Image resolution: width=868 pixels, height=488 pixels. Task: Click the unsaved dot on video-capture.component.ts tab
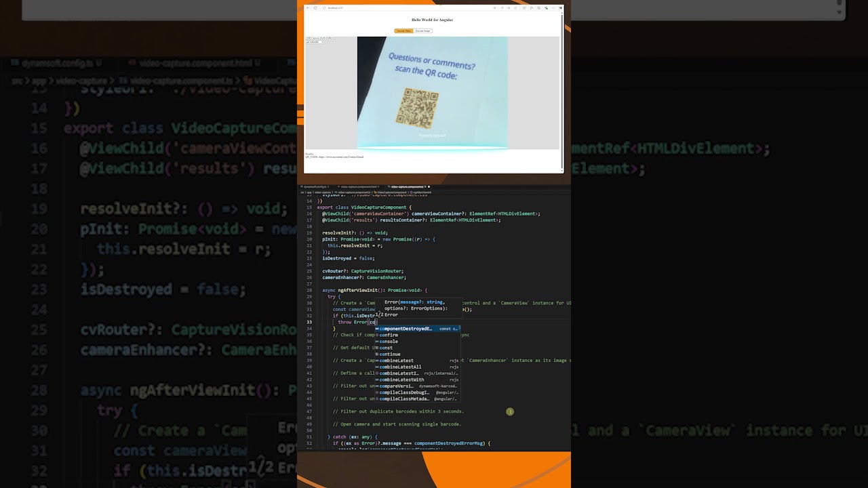(427, 186)
